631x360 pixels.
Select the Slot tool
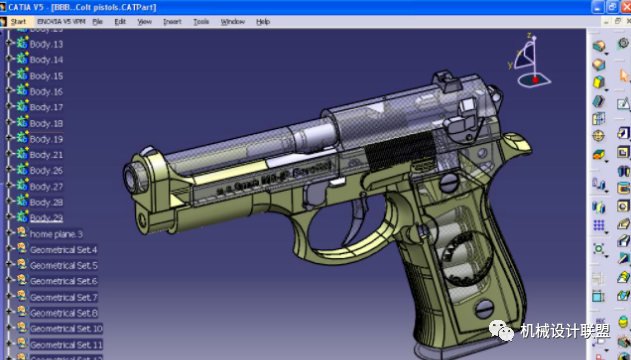click(623, 241)
